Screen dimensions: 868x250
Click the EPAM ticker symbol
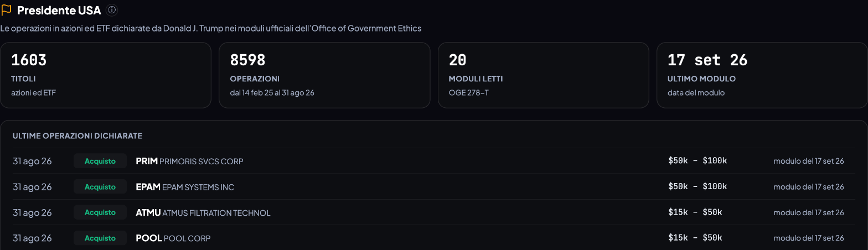pos(148,187)
